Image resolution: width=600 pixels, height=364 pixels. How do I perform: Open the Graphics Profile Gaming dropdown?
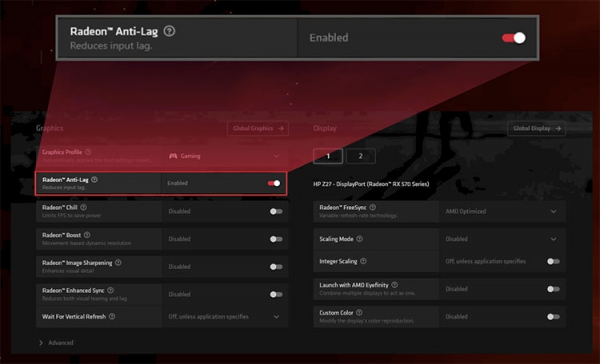225,156
